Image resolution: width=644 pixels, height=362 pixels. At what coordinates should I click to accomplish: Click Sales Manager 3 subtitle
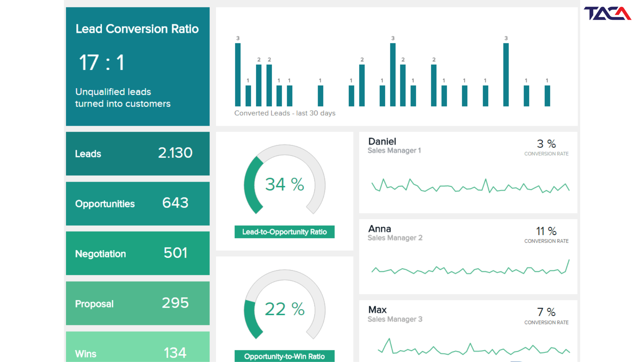click(395, 319)
